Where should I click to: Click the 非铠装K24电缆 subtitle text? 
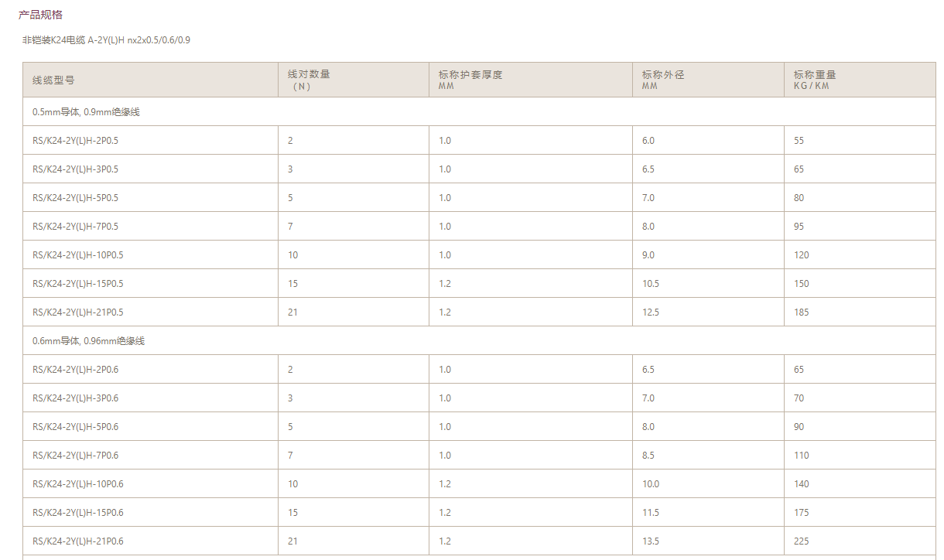click(106, 39)
